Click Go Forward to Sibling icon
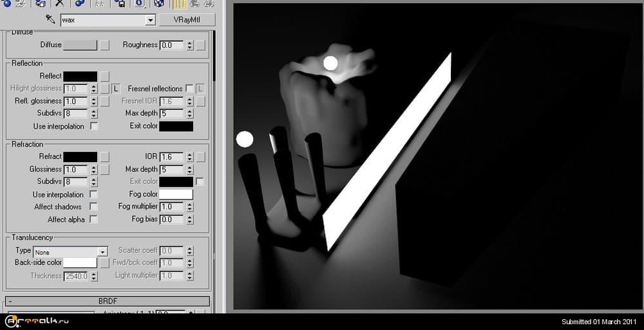The height and width of the screenshot is (330, 644). coord(209,3)
